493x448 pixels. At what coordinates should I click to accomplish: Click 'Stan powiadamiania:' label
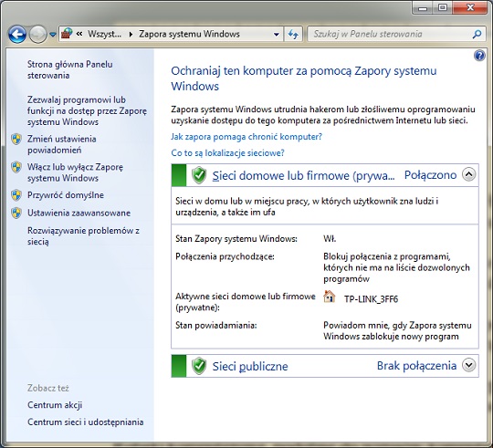[x=216, y=326]
